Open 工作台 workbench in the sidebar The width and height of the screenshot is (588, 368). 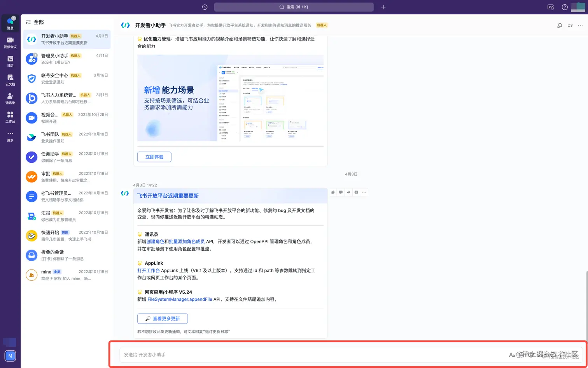(10, 117)
